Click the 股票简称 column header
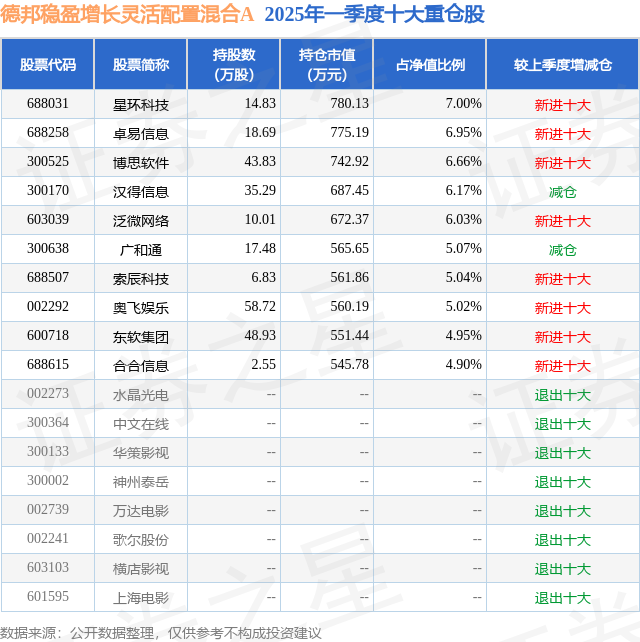The height and width of the screenshot is (642, 640). coord(141,64)
